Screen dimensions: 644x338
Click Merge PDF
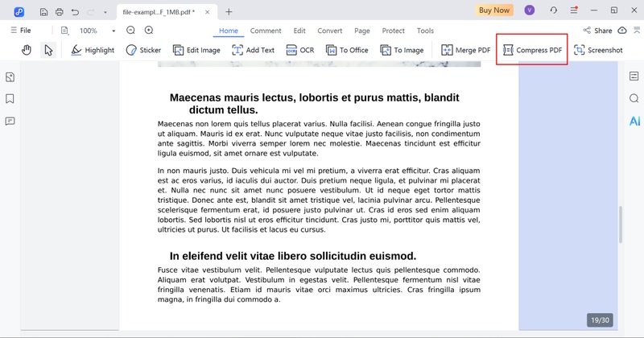tap(466, 50)
